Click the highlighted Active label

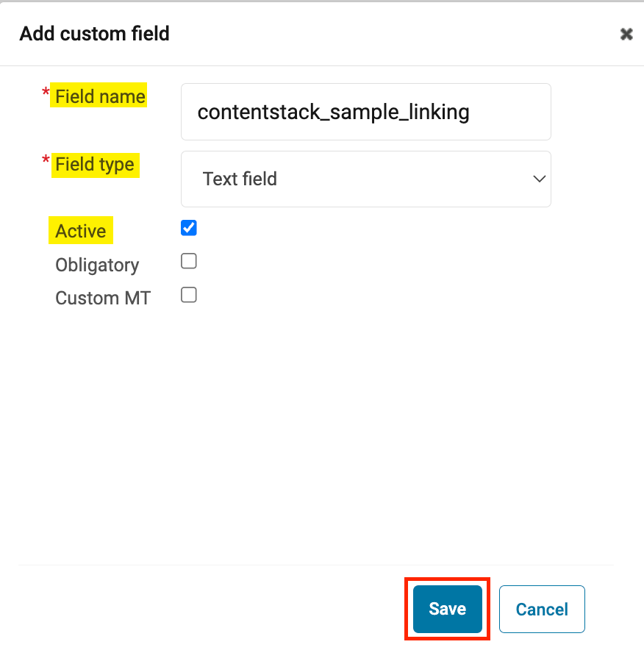(x=80, y=231)
